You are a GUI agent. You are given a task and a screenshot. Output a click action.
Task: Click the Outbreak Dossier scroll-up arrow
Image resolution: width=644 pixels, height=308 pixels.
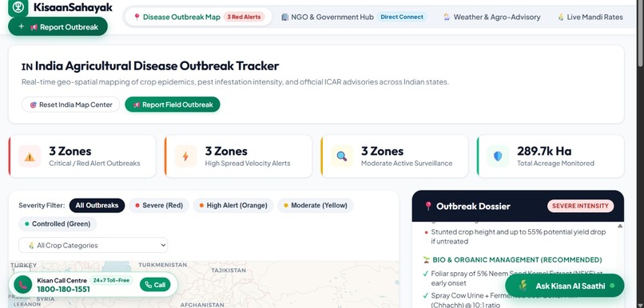click(620, 226)
